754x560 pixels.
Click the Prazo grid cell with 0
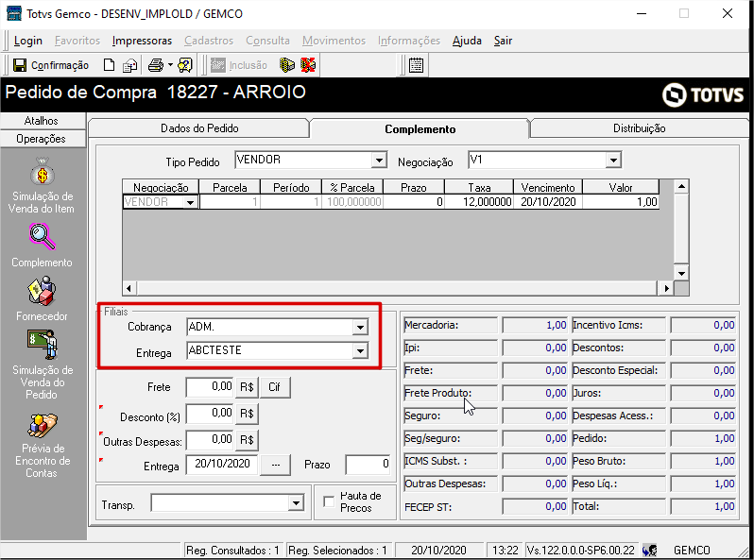(414, 202)
